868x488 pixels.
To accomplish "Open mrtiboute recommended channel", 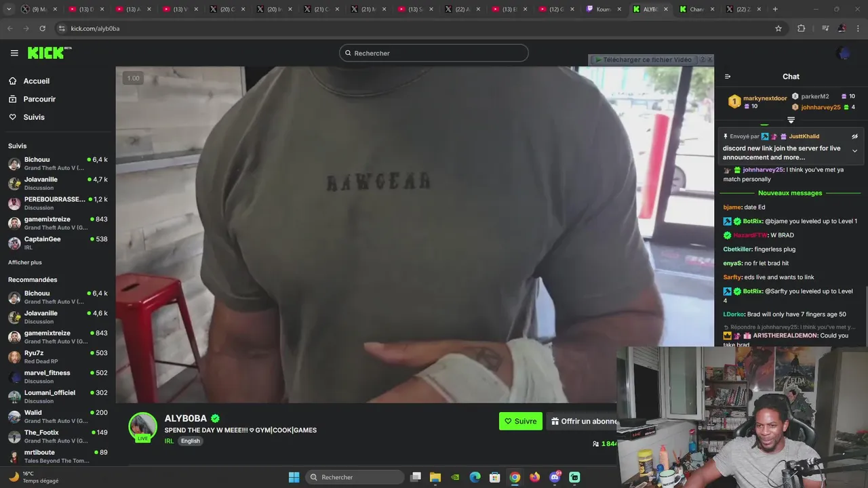I will click(x=58, y=455).
